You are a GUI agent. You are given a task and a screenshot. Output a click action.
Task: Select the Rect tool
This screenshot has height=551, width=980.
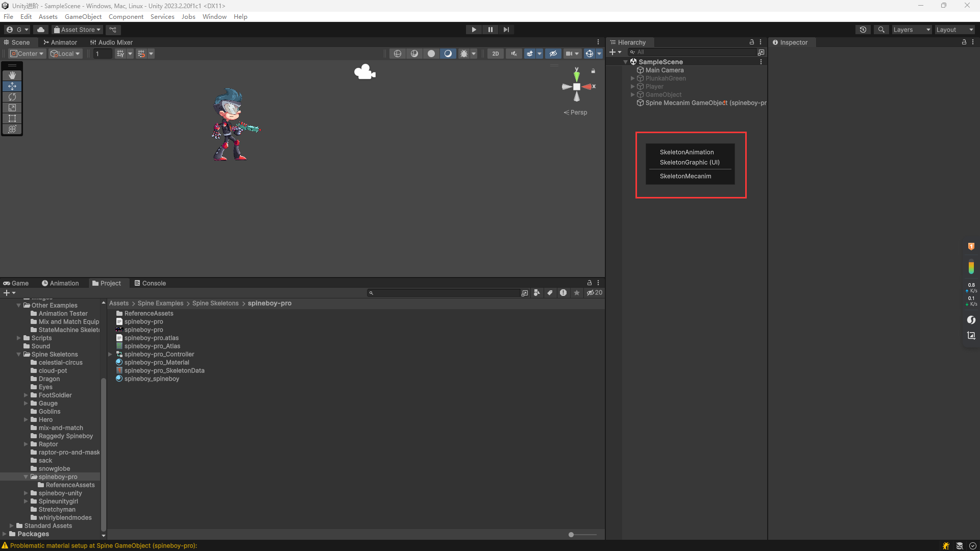(x=12, y=118)
